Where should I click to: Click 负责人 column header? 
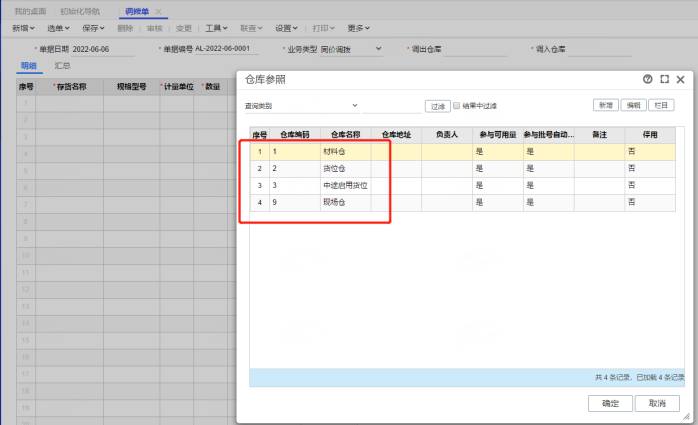click(x=447, y=135)
